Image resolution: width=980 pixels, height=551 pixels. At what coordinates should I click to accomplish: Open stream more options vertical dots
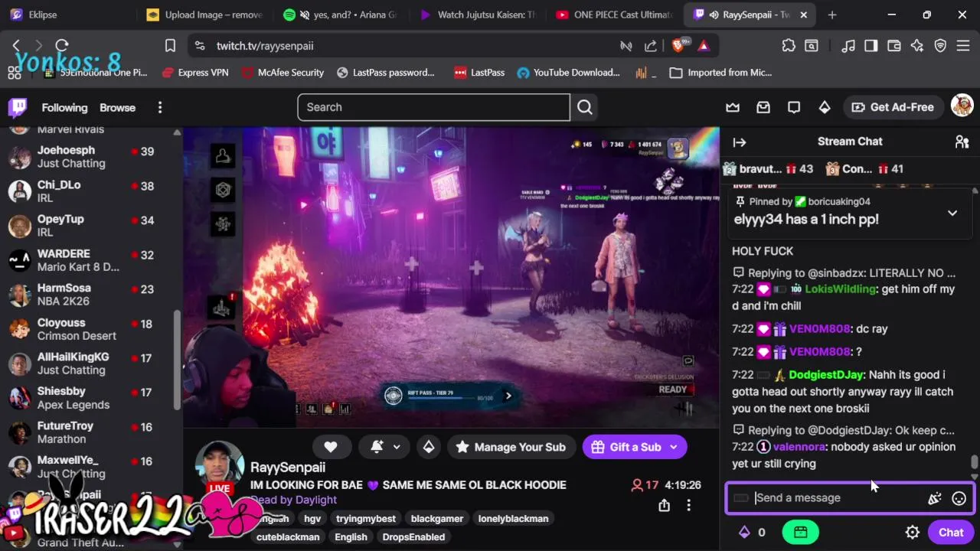point(688,505)
